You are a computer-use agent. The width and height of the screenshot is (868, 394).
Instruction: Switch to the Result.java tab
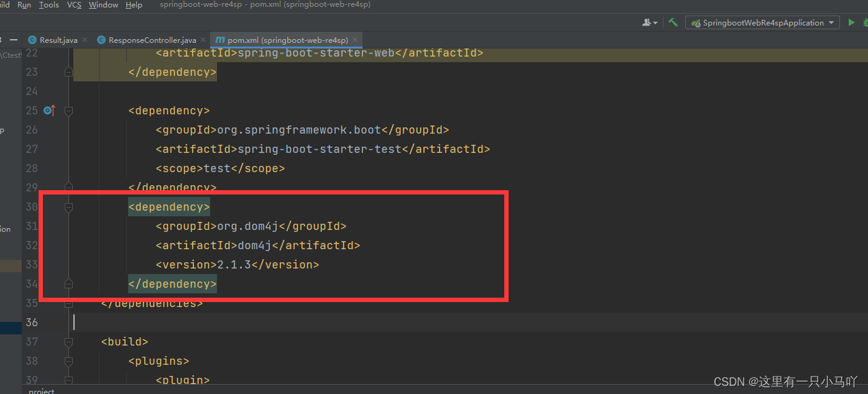[57, 40]
